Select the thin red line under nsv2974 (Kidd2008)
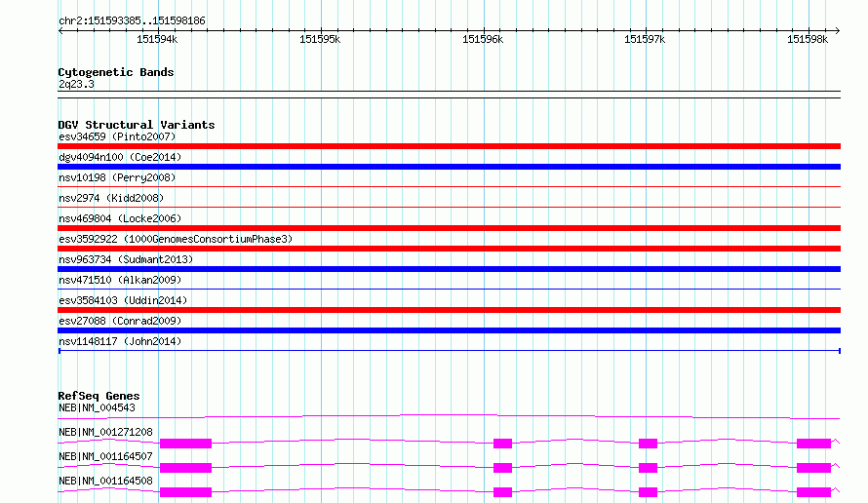 click(x=449, y=208)
